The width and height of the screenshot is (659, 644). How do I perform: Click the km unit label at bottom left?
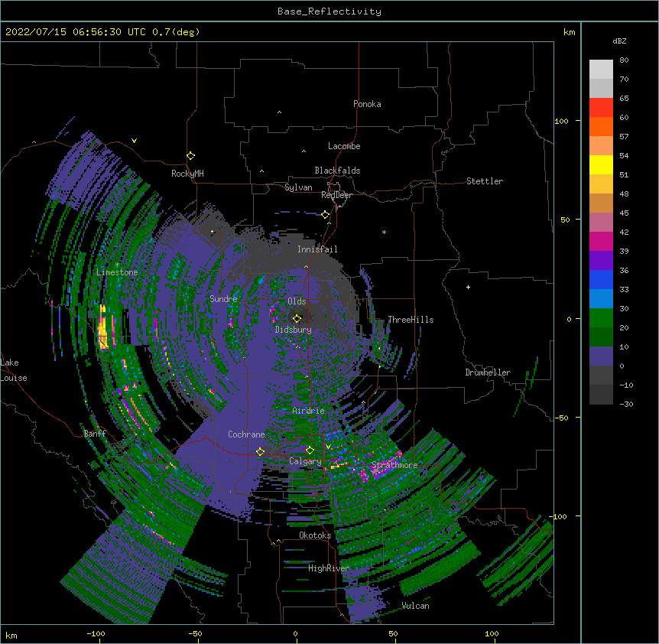point(11,636)
